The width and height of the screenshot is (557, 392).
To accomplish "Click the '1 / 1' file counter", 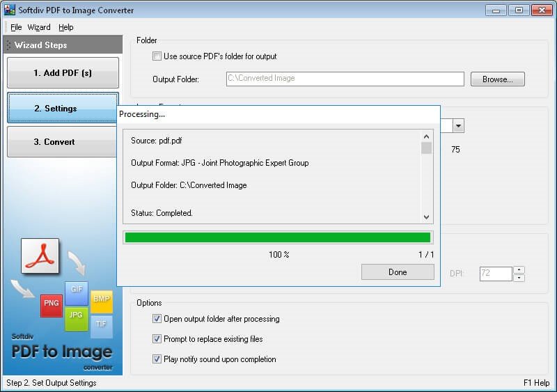I will pos(426,255).
